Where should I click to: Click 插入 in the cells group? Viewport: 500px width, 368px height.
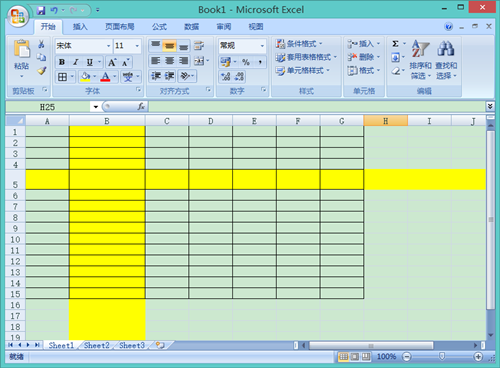pyautogui.click(x=364, y=44)
